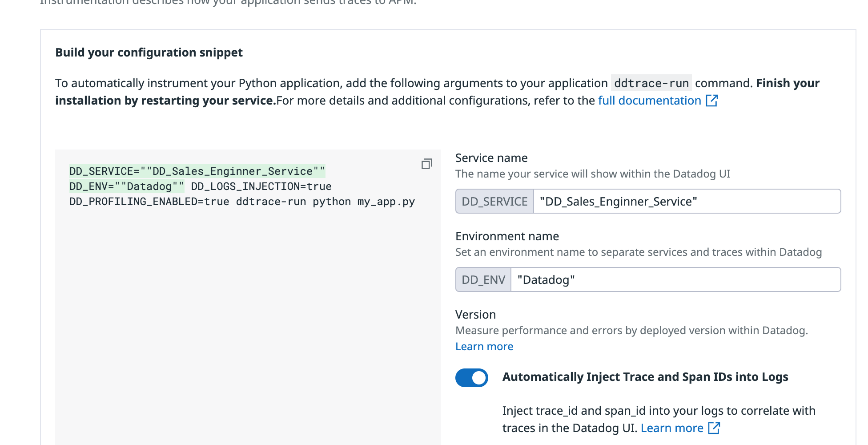Click the inline ddtrace-run code tag

pyautogui.click(x=651, y=83)
